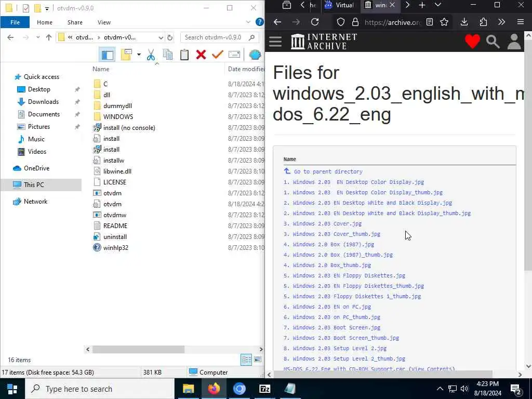Select the libwine.dll file
Image resolution: width=532 pixels, height=399 pixels.
click(117, 171)
